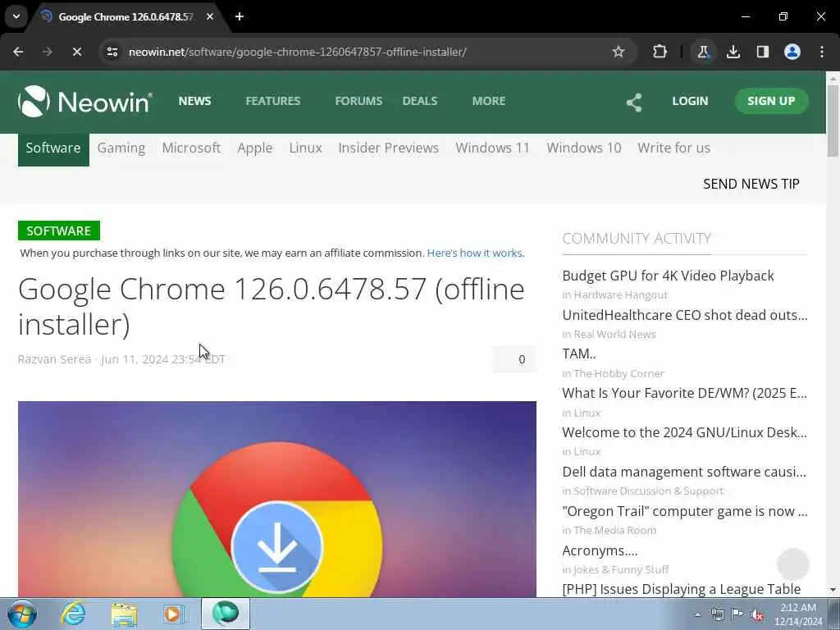Select the Software category tab
The width and height of the screenshot is (840, 630).
pos(53,148)
